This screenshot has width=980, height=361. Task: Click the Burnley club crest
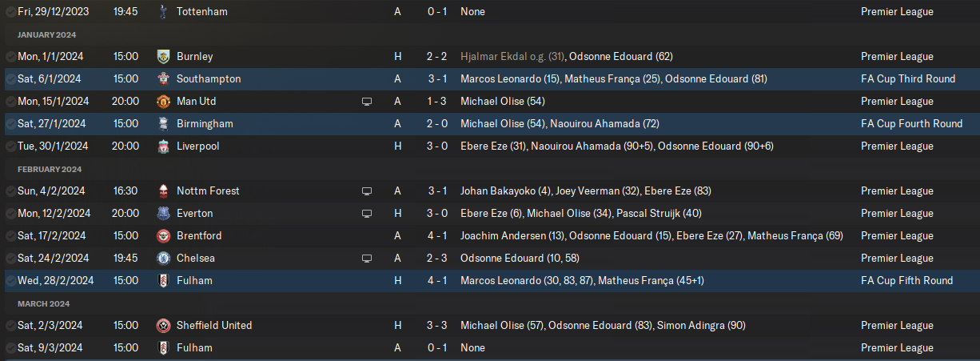click(163, 57)
